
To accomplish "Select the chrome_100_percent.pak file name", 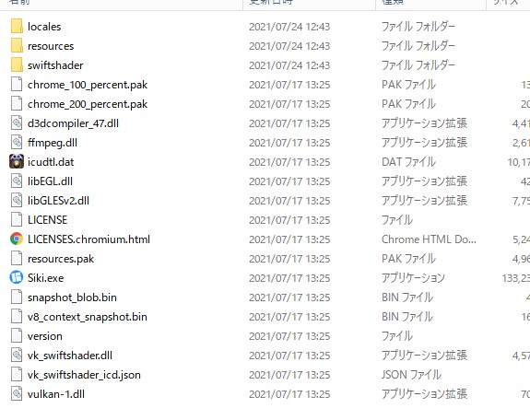I will pyautogui.click(x=88, y=85).
